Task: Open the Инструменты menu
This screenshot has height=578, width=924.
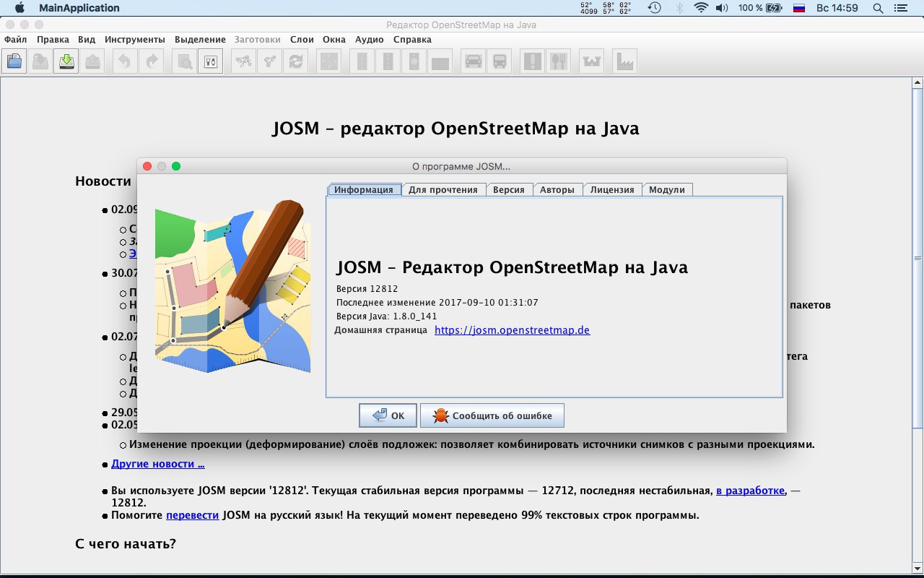Action: click(134, 39)
